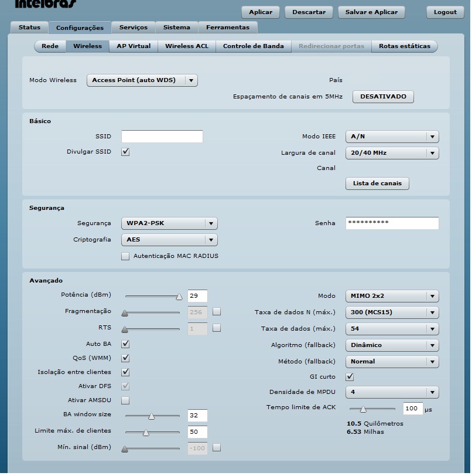Click the BA window size slider
The image size is (472, 476).
[152, 416]
